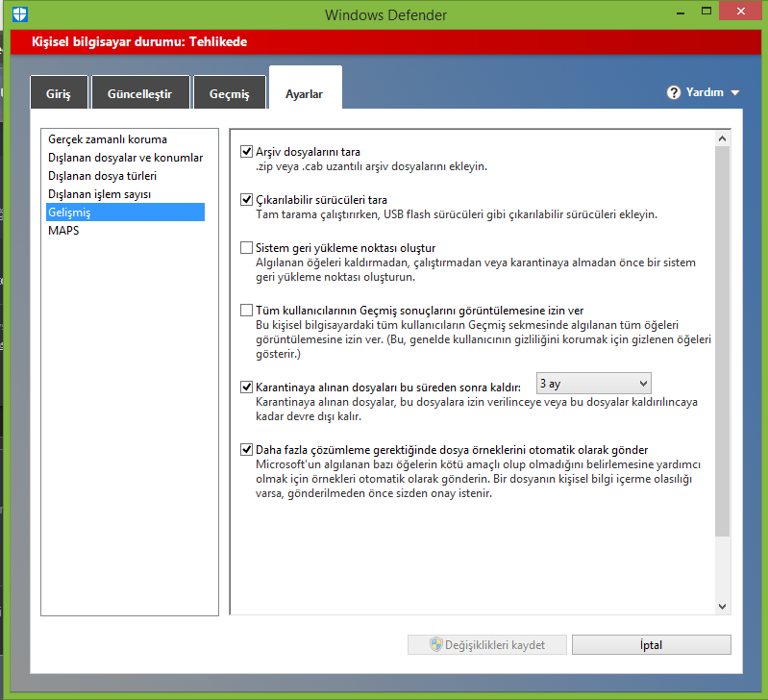This screenshot has height=700, width=768.
Task: Click the scrollbar up arrow
Action: pyautogui.click(x=723, y=138)
